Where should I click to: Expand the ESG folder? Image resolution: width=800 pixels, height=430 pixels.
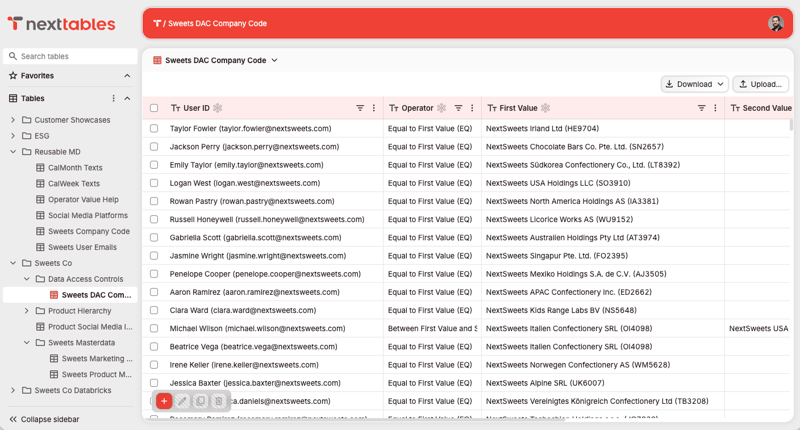(13, 136)
